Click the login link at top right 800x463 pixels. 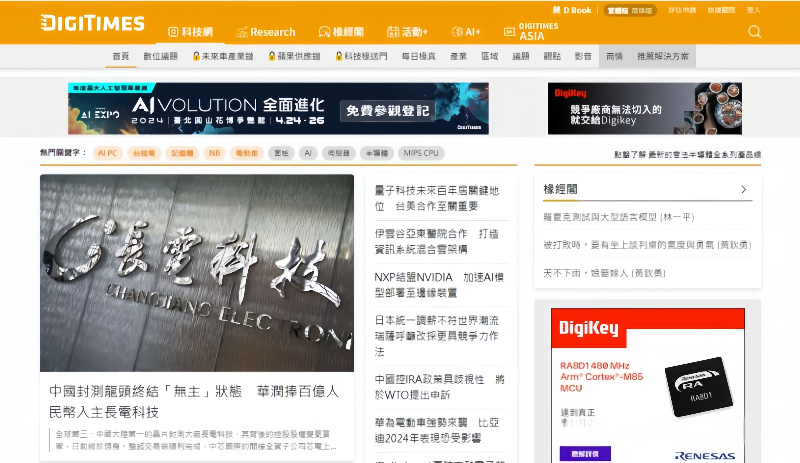(x=753, y=10)
